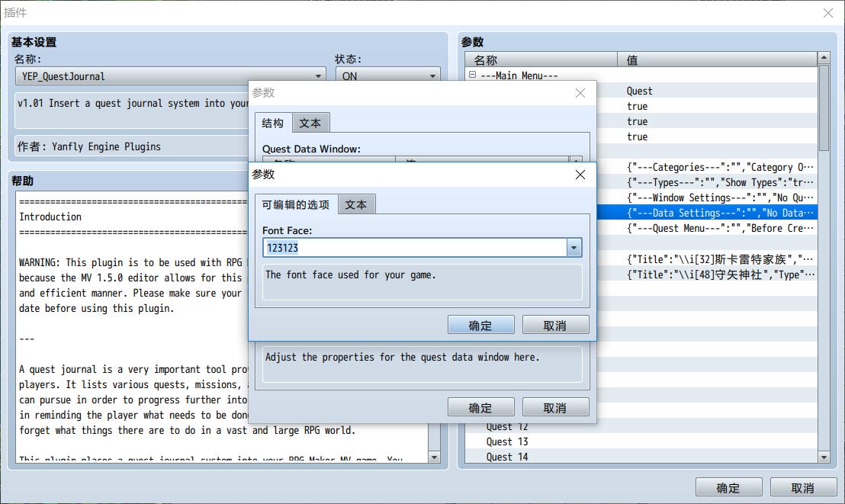Image resolution: width=845 pixels, height=504 pixels.
Task: Select the Quest 13 parameter row
Action: 641,441
